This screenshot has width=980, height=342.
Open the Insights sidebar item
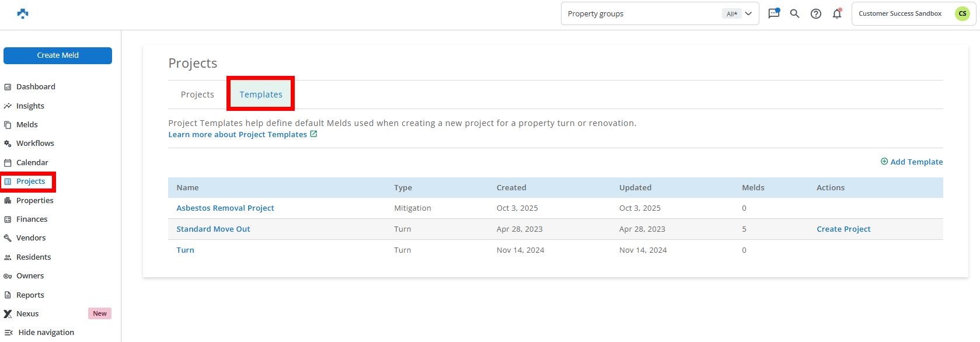click(x=30, y=106)
